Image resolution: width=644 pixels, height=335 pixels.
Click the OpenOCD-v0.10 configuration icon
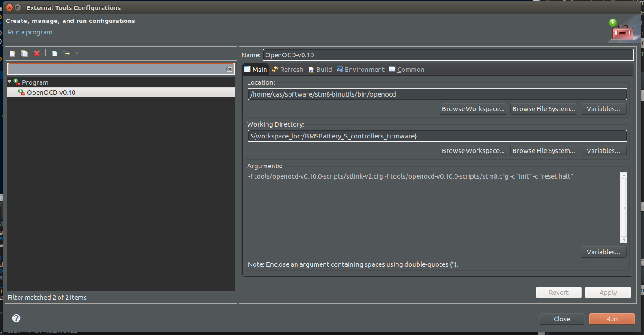tap(21, 92)
